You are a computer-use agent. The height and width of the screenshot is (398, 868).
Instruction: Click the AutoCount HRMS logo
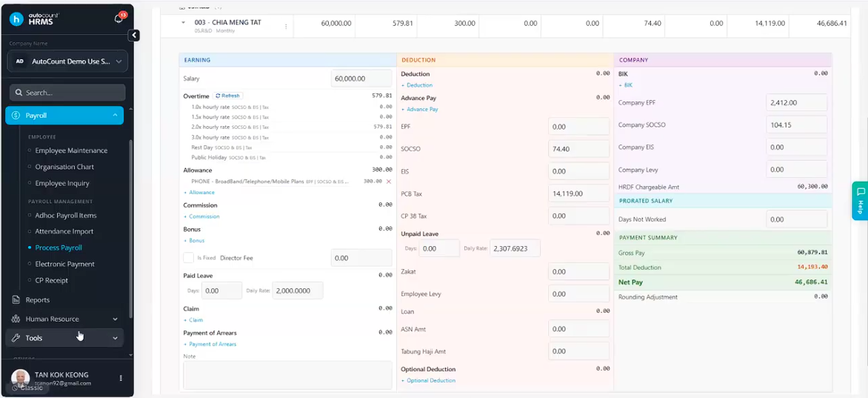pos(35,19)
